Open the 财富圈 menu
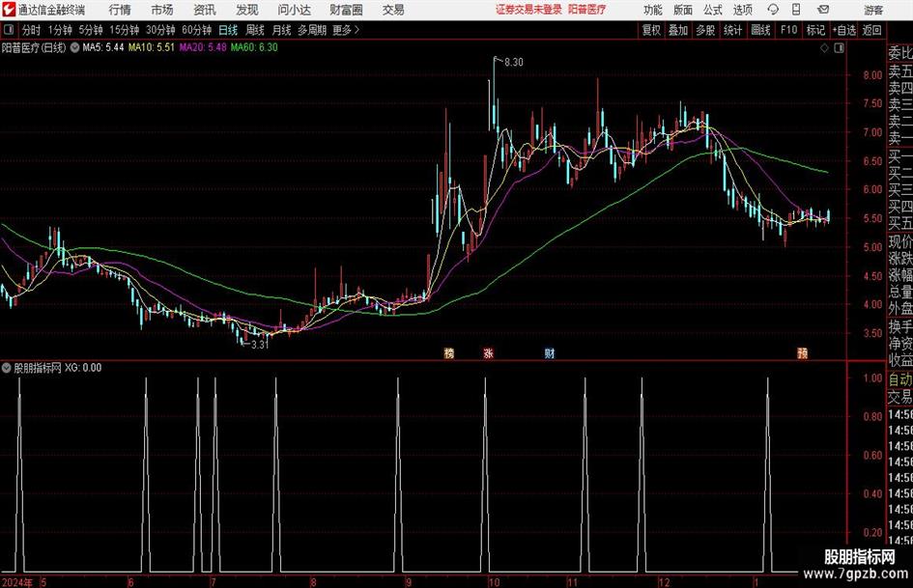The height and width of the screenshot is (588, 913). tap(346, 10)
